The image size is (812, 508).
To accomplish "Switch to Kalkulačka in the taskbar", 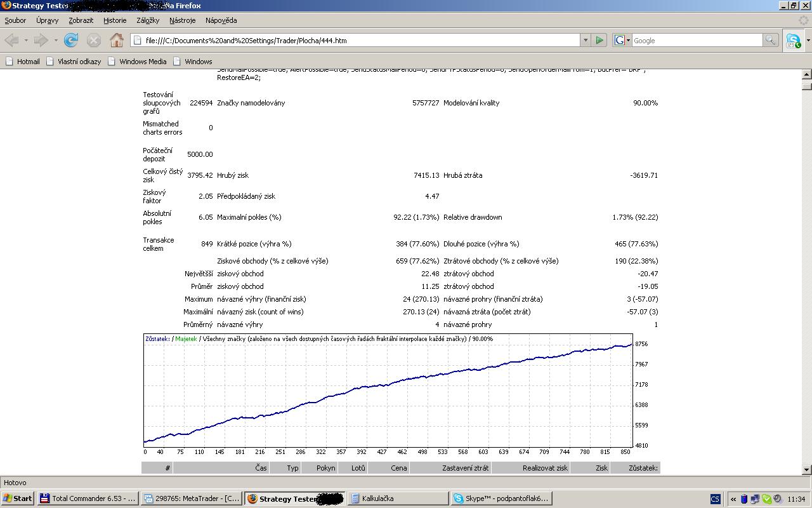I will [x=397, y=498].
